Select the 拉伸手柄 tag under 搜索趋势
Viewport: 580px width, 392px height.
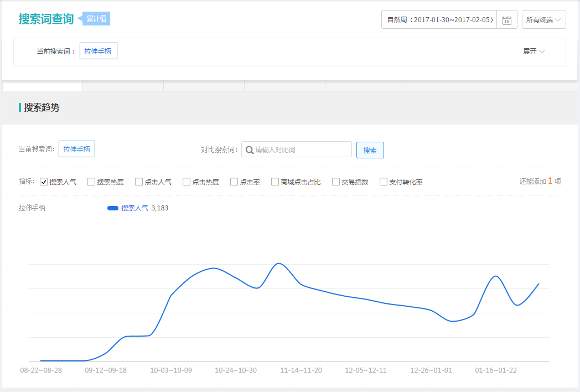click(x=77, y=149)
